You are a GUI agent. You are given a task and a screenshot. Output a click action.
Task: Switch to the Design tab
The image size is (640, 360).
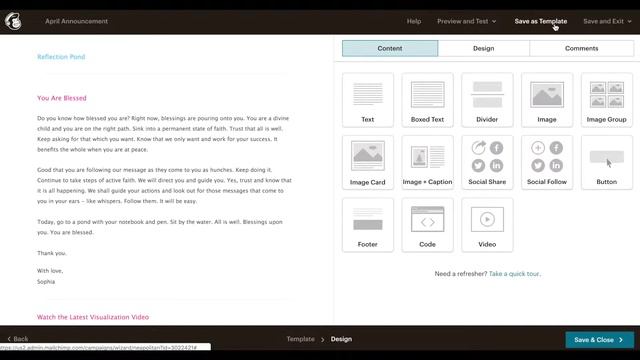pyautogui.click(x=484, y=48)
